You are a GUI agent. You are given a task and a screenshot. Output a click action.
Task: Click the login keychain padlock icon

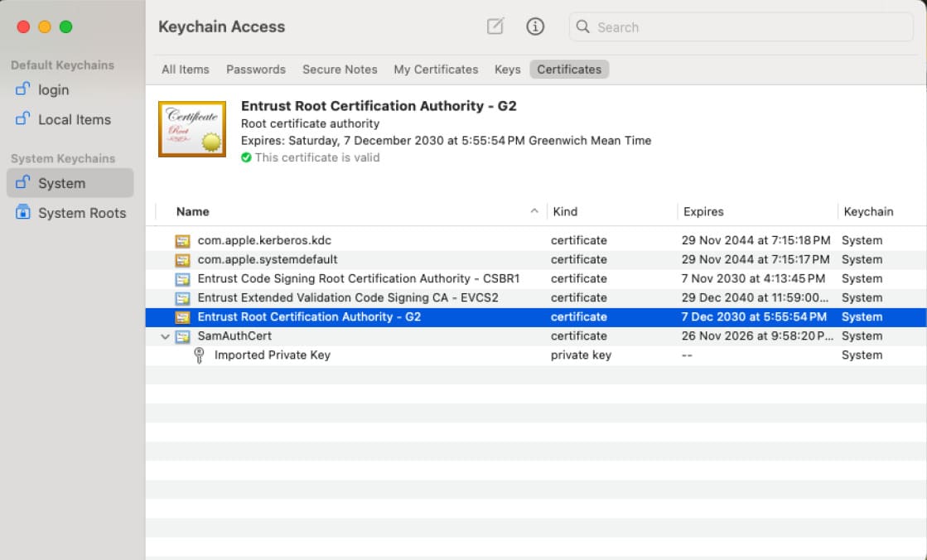23,89
